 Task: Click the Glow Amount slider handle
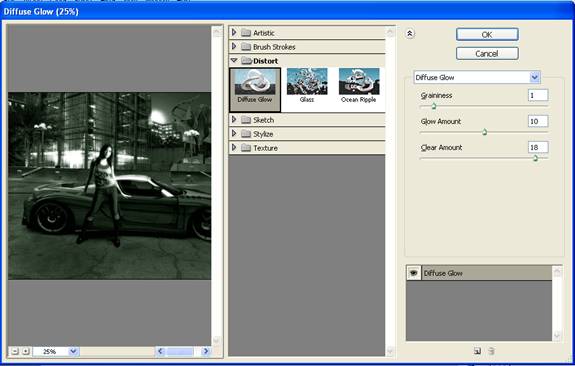tap(484, 132)
